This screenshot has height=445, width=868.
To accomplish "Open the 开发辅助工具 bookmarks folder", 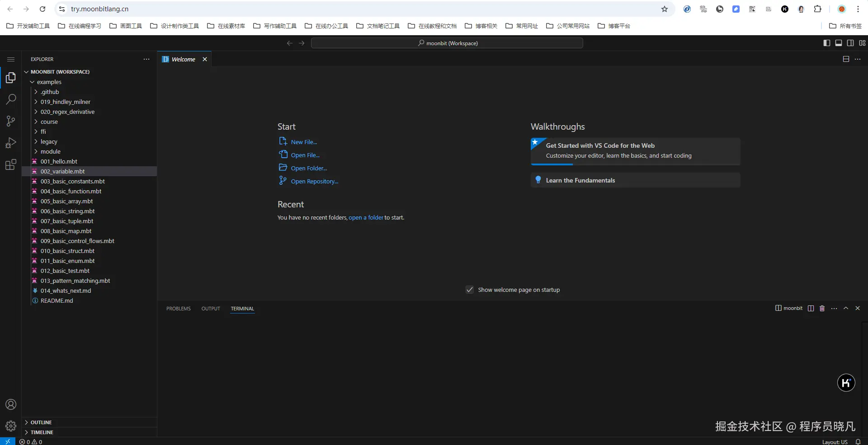I will (28, 26).
